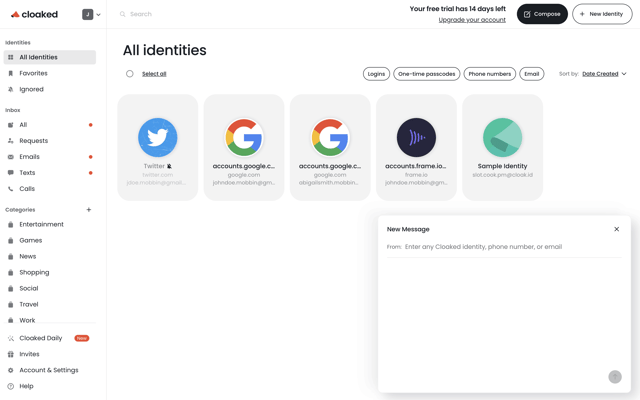The height and width of the screenshot is (400, 640).
Task: Open the Account & Settings gear icon
Action: coord(11,370)
